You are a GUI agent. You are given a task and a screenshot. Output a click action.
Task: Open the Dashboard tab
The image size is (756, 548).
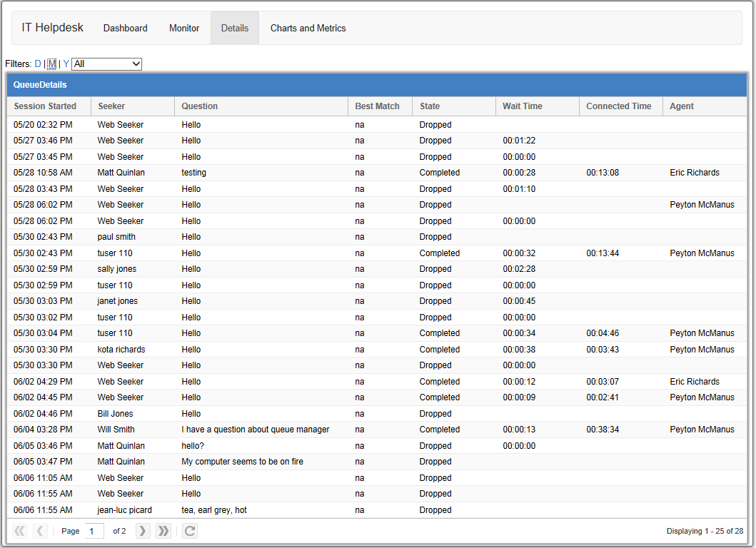pyautogui.click(x=126, y=29)
